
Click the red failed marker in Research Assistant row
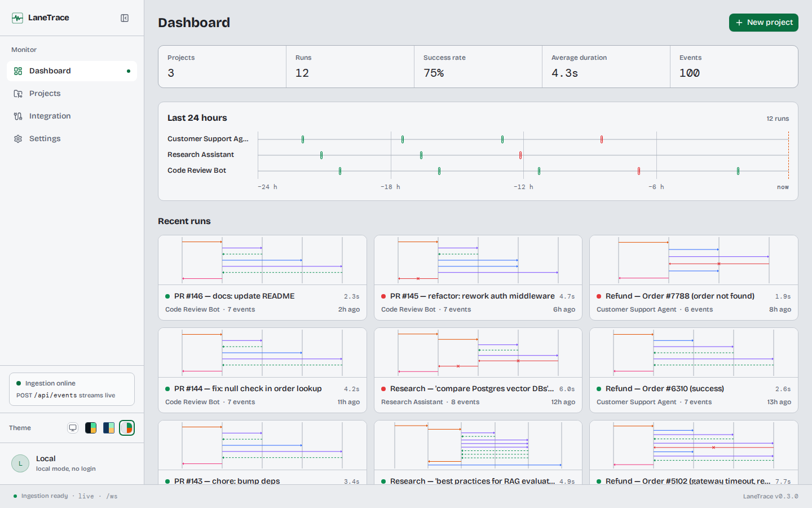coord(520,155)
